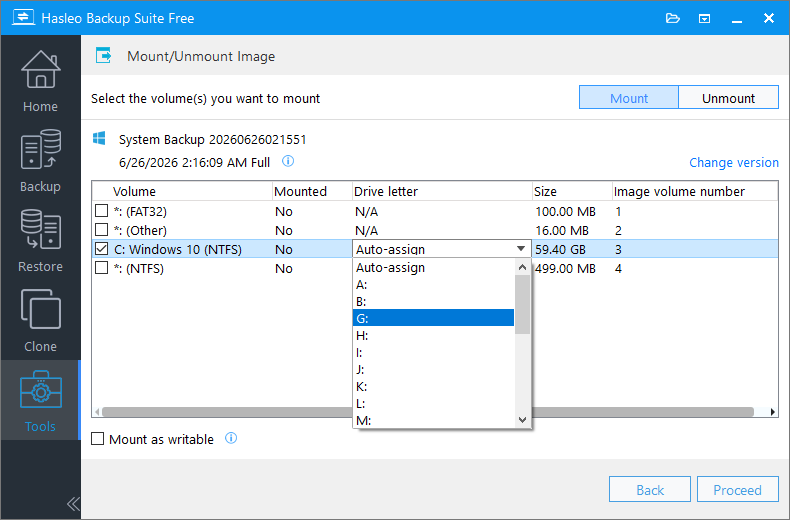Choose Auto-assign in the dropdown list

[x=433, y=268]
